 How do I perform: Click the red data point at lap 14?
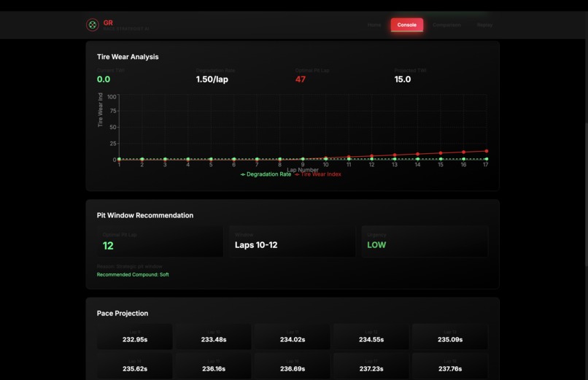(418, 154)
